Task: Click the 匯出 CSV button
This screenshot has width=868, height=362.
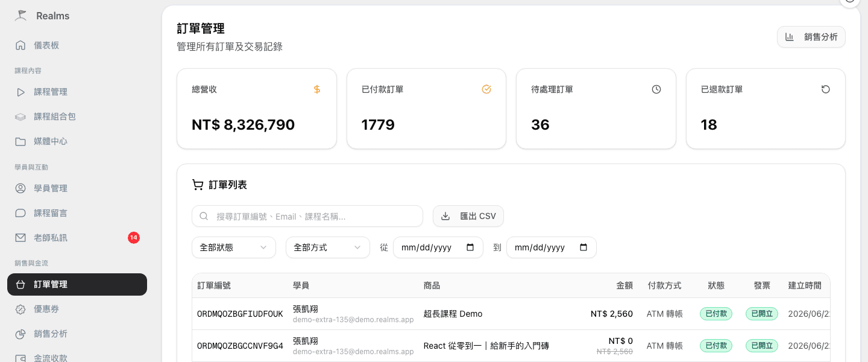Action: 468,216
